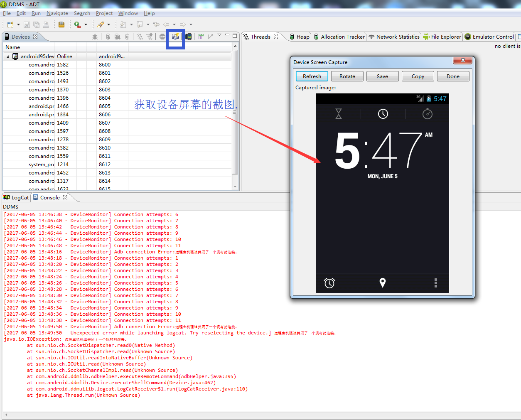Open the Next Annotation dropdown arrow
The height and width of the screenshot is (420, 521).
131,25
